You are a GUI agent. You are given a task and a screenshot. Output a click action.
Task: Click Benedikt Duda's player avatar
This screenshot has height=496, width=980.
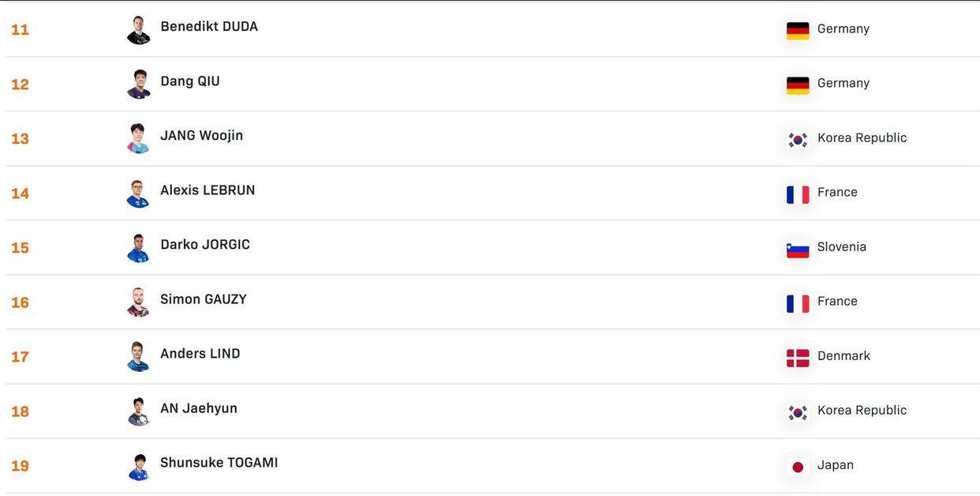pos(139,30)
